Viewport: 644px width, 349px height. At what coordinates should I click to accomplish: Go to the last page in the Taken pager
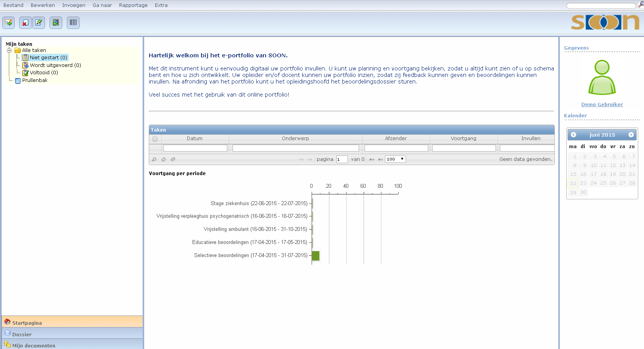[380, 159]
